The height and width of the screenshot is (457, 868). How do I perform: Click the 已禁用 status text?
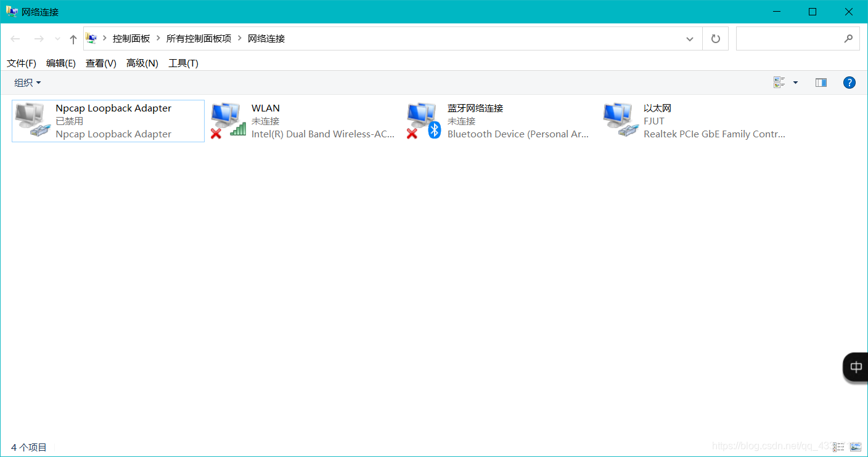(70, 121)
